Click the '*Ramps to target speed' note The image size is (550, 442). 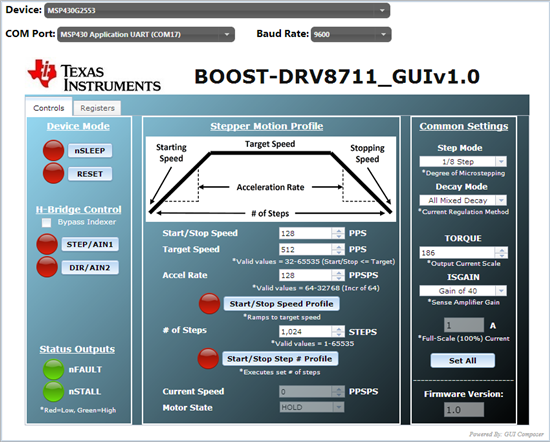(x=282, y=317)
